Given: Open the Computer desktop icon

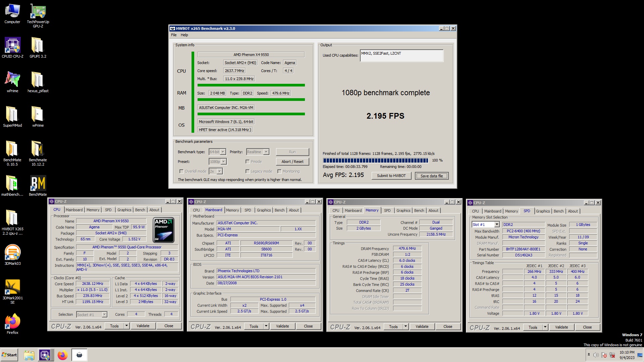Looking at the screenshot, I should (12, 13).
